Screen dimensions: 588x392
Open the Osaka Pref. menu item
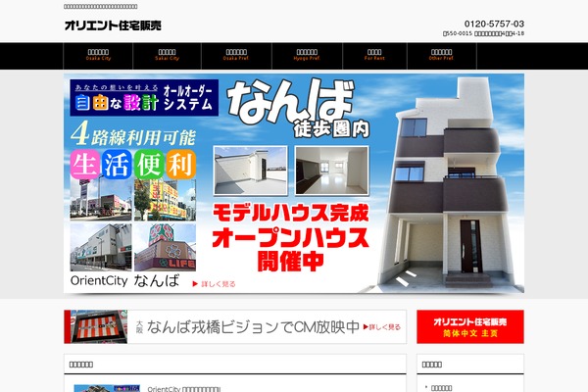point(236,56)
